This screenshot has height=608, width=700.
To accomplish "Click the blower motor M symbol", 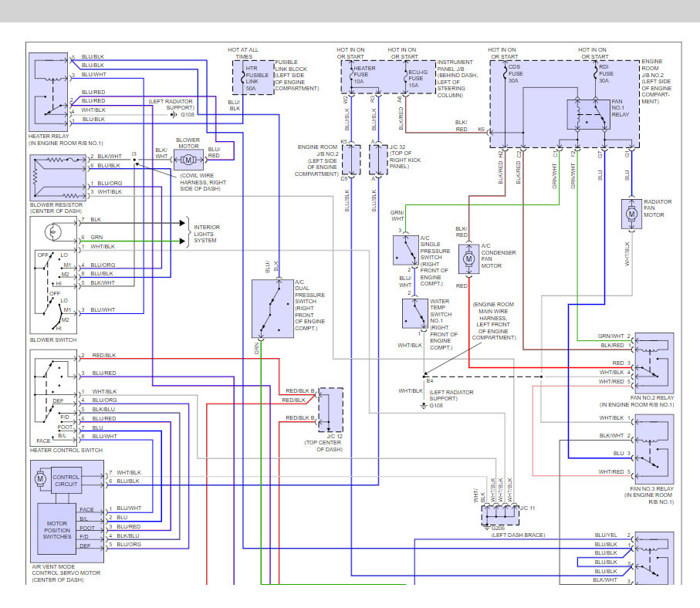I will 188,160.
